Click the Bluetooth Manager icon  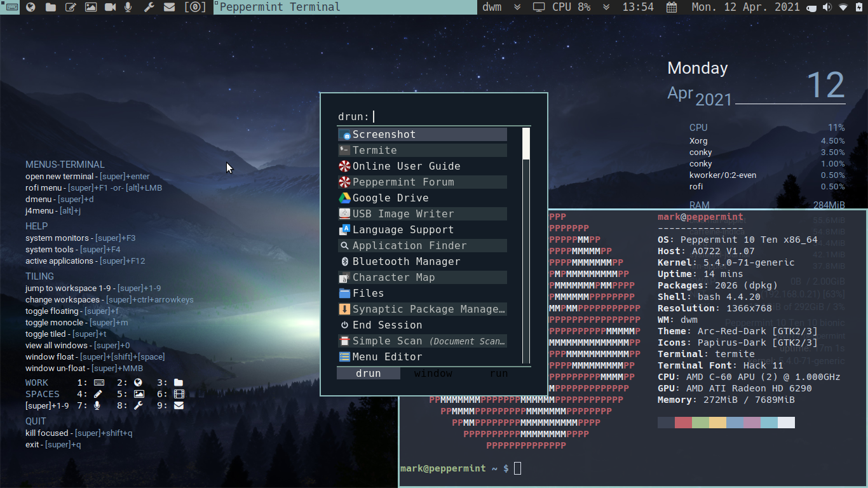click(345, 262)
